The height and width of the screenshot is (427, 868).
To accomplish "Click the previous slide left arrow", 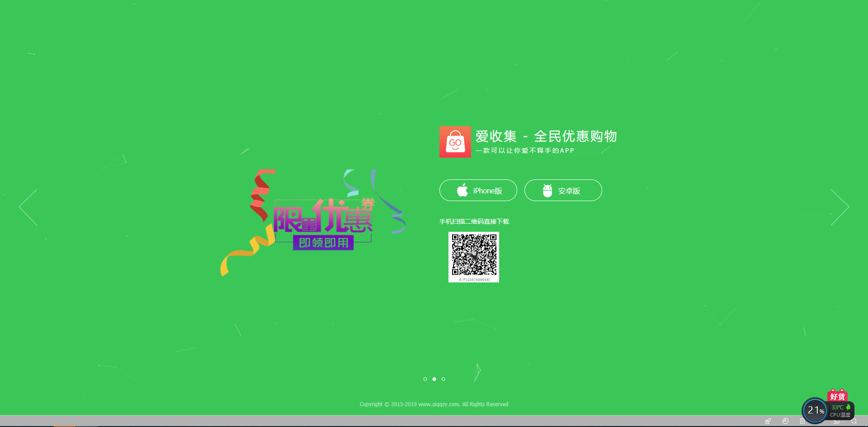I will [28, 207].
